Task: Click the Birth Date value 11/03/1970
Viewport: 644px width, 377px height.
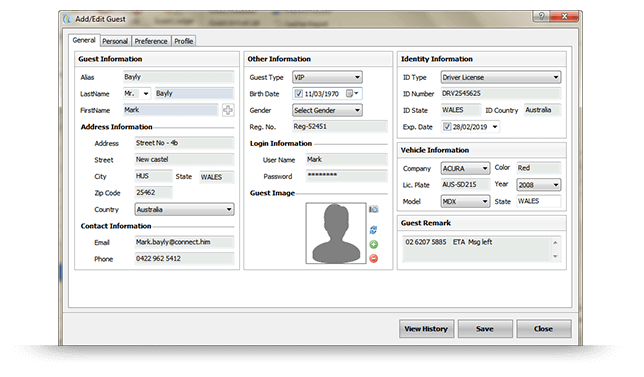Action: click(322, 94)
